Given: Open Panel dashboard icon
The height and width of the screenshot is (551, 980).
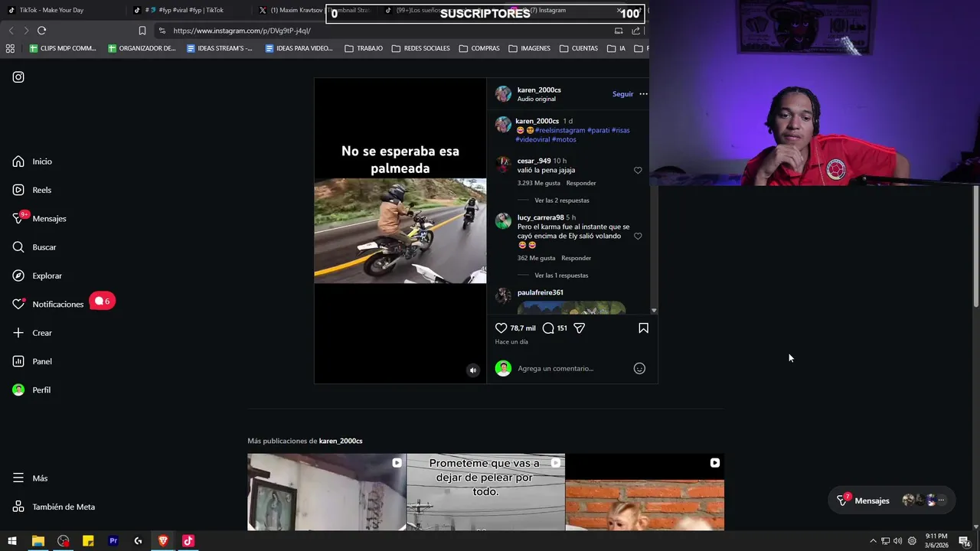Looking at the screenshot, I should [18, 361].
